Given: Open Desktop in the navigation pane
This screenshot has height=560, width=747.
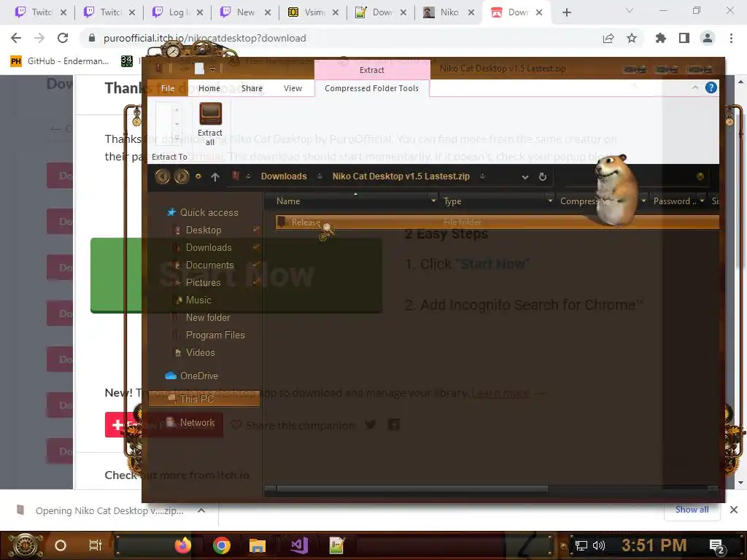Looking at the screenshot, I should click(x=204, y=230).
